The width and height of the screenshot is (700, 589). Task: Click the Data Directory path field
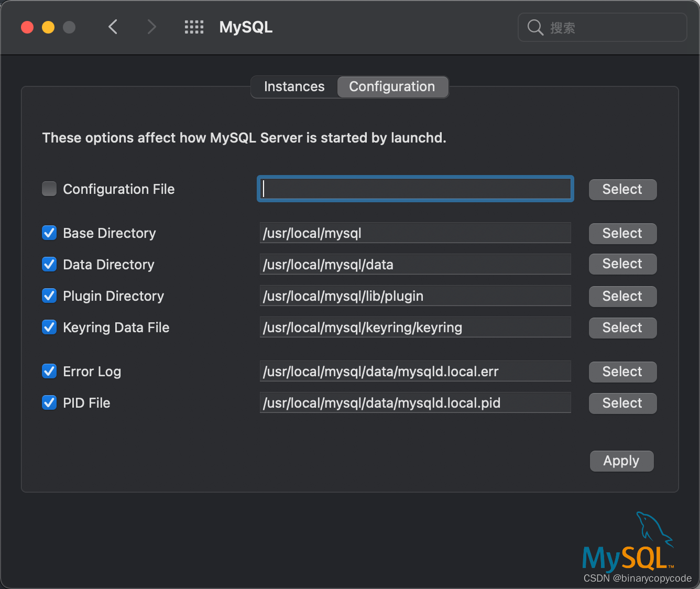pyautogui.click(x=415, y=264)
